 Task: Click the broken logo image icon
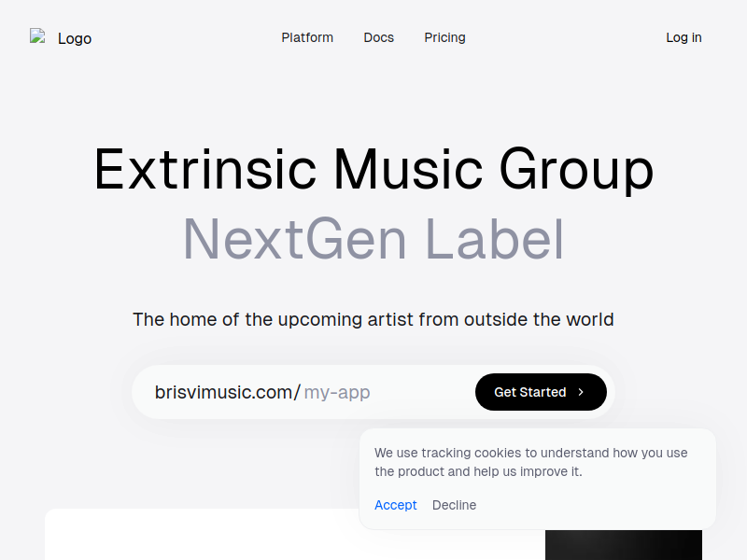click(x=37, y=36)
